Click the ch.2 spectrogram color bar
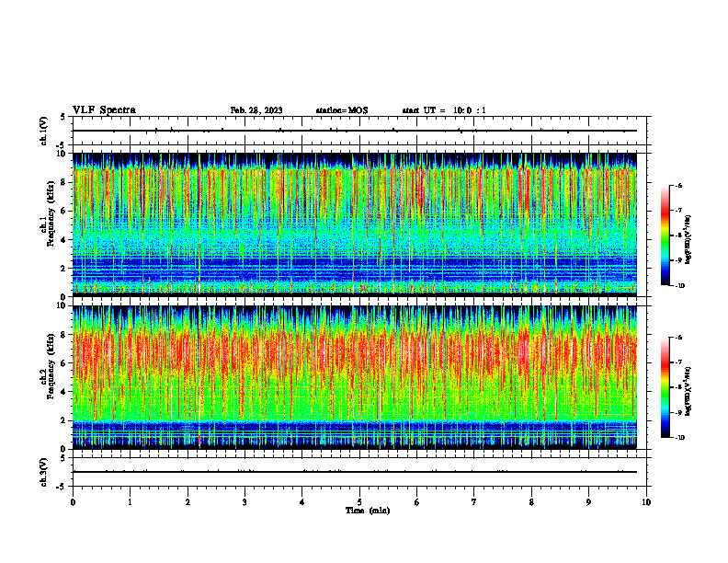728x563 pixels. (x=665, y=387)
